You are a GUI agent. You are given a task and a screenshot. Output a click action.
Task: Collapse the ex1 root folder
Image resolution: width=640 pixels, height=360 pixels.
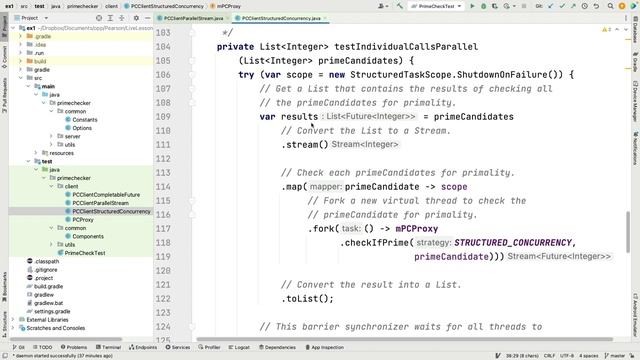coord(13,28)
